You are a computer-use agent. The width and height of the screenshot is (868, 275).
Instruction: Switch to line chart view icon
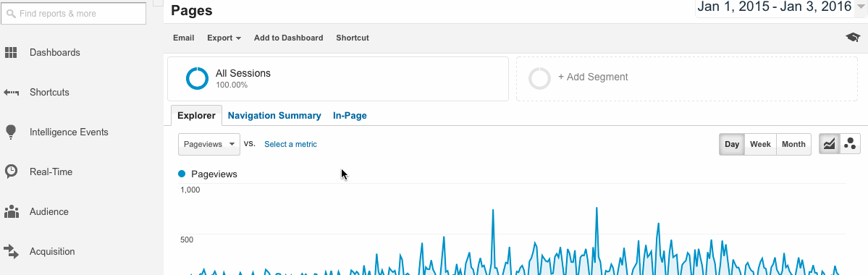[x=829, y=145]
